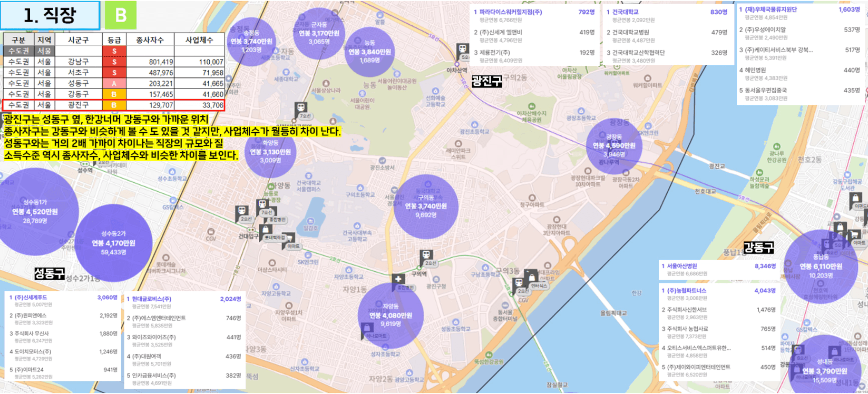Select the 광진구 highlighted table row
Screen dimensions: 868x394
(114, 105)
